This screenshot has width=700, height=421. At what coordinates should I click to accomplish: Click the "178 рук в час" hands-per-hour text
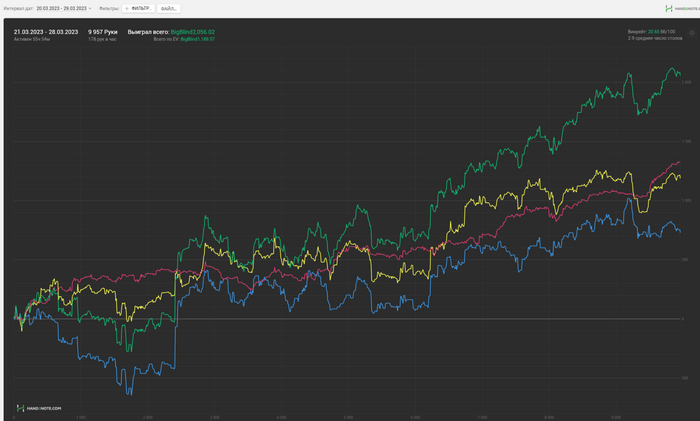click(x=102, y=39)
